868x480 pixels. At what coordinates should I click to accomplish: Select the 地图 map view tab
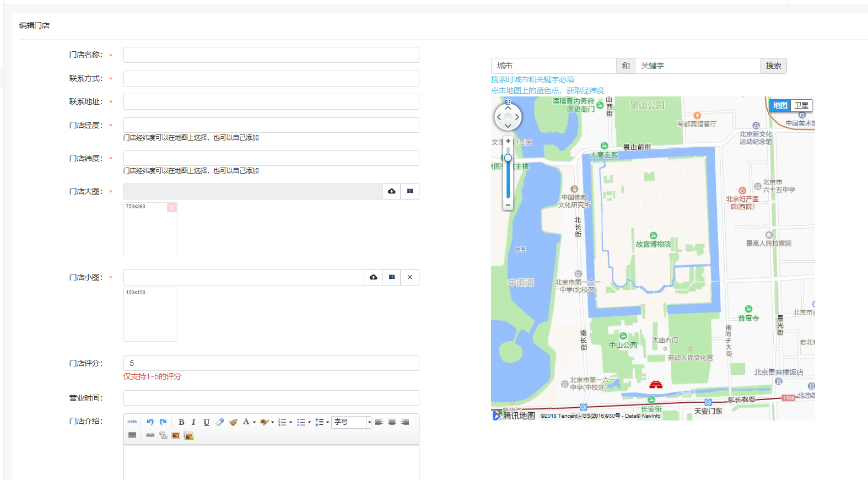(x=780, y=105)
